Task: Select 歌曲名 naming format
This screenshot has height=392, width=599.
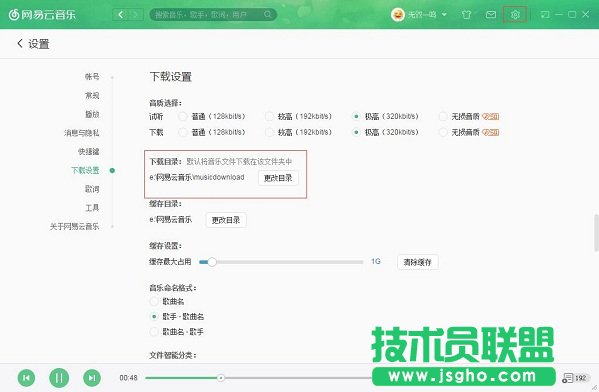Action: tap(154, 301)
